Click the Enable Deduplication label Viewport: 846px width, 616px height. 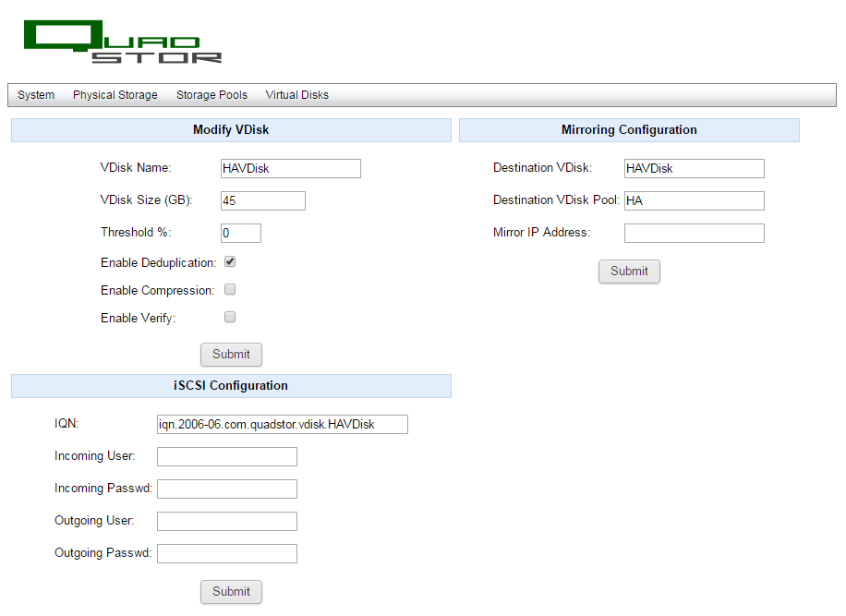(158, 262)
